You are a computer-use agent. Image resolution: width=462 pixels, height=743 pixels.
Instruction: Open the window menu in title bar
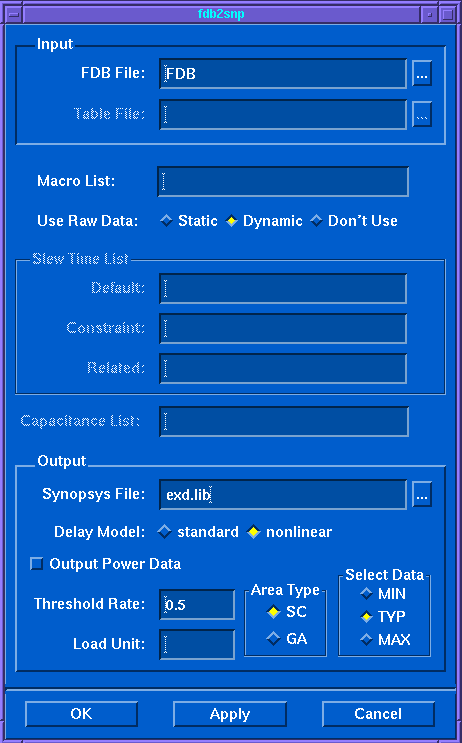(14, 14)
